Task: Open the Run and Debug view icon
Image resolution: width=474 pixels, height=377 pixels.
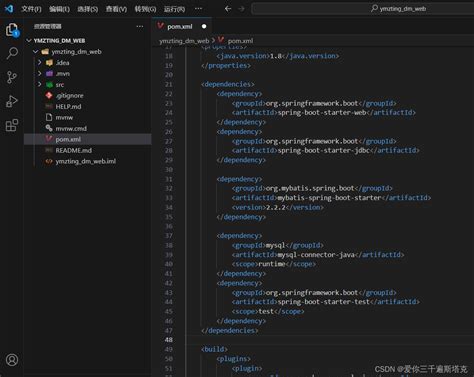Action: pyautogui.click(x=12, y=101)
